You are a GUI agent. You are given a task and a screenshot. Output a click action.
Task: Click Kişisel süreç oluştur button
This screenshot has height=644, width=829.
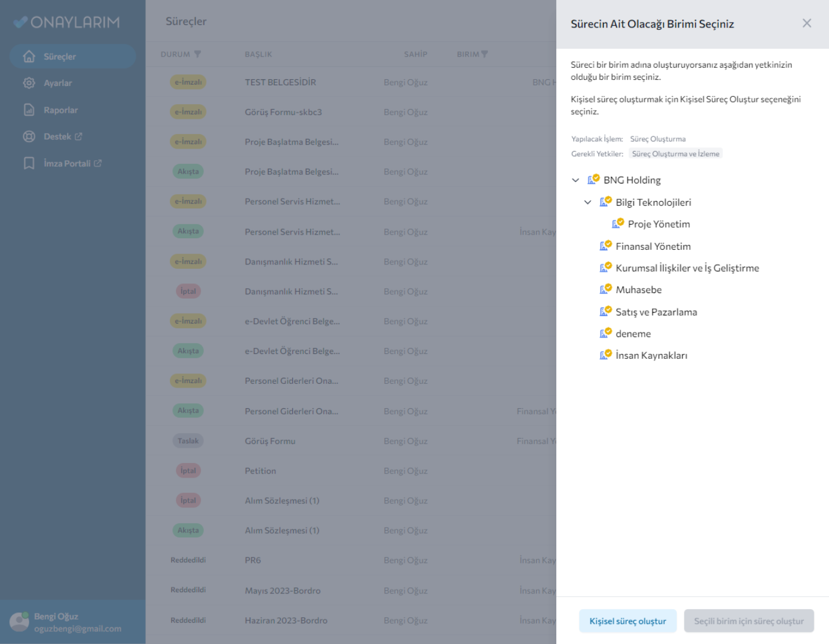pos(627,621)
